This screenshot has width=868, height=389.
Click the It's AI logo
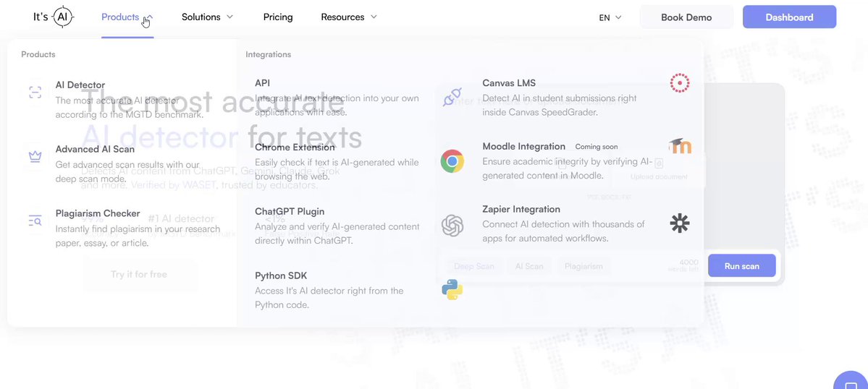54,17
